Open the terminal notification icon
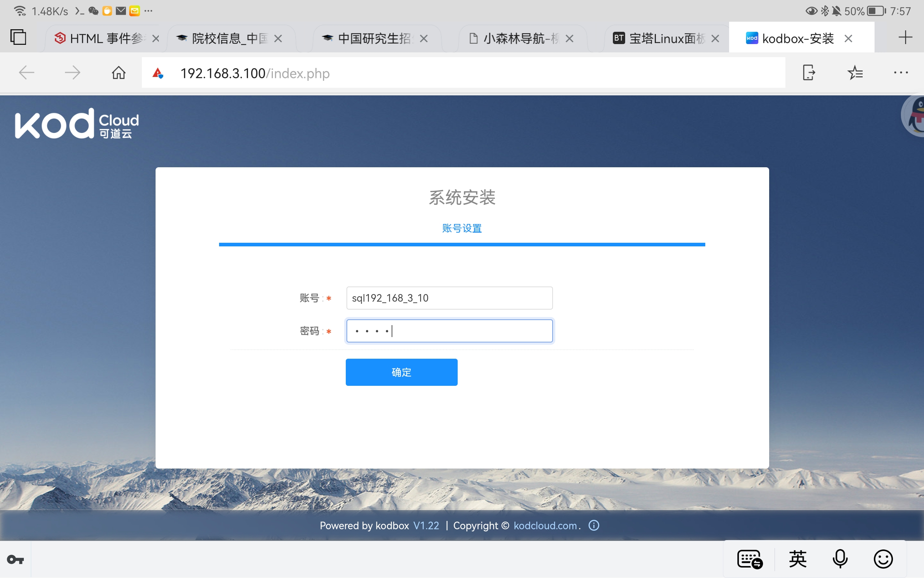Screen dimensions: 924x578 [x=79, y=11]
